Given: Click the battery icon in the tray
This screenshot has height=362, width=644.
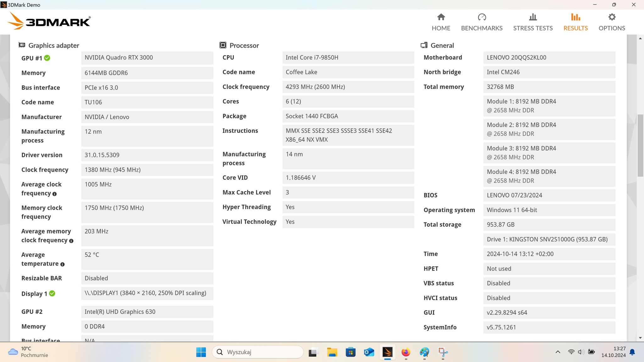Looking at the screenshot, I should 591,352.
